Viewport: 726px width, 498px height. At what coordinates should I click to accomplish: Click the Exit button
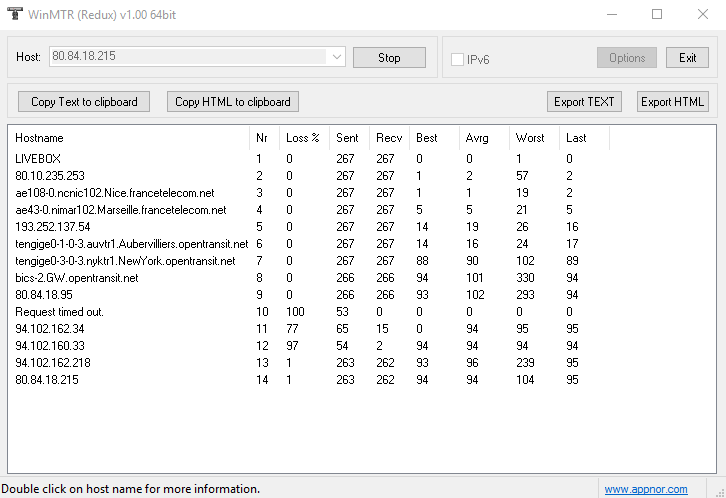pyautogui.click(x=687, y=57)
